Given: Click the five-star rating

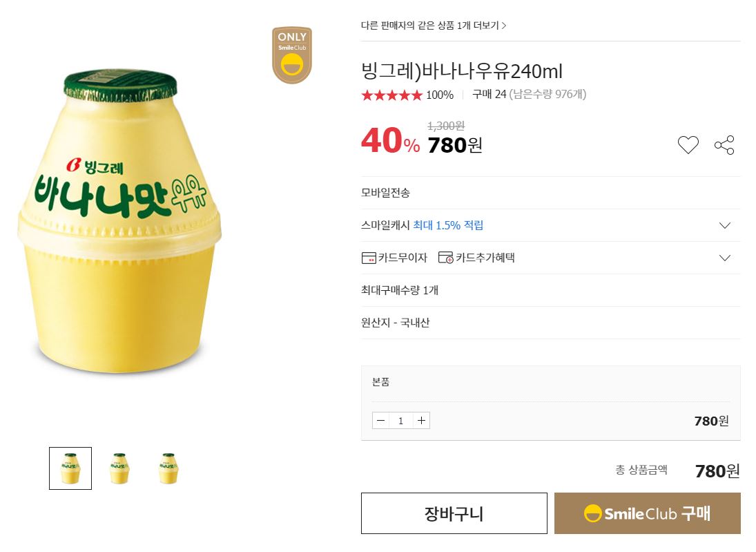Looking at the screenshot, I should 391,95.
